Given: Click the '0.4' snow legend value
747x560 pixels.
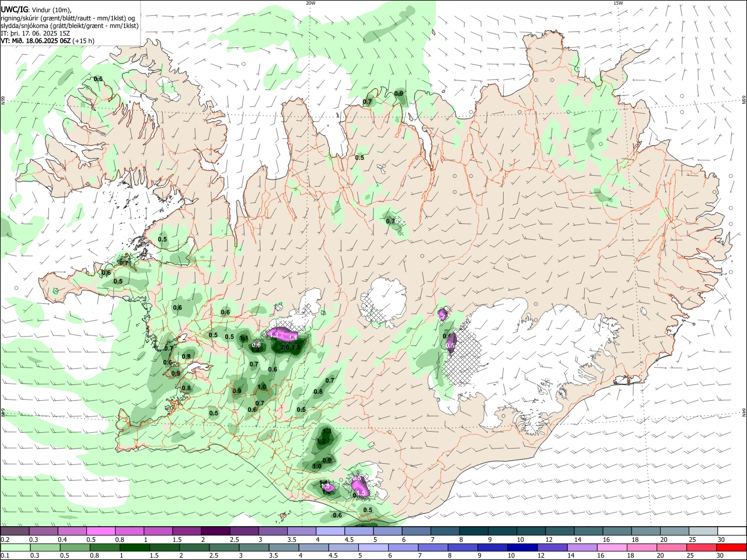Looking at the screenshot, I should click(x=62, y=540).
